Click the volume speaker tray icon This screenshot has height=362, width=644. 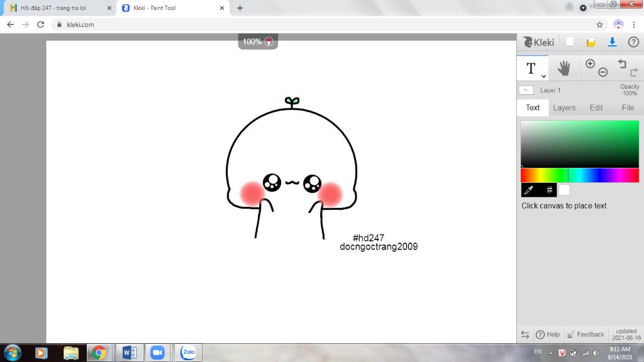coord(596,353)
